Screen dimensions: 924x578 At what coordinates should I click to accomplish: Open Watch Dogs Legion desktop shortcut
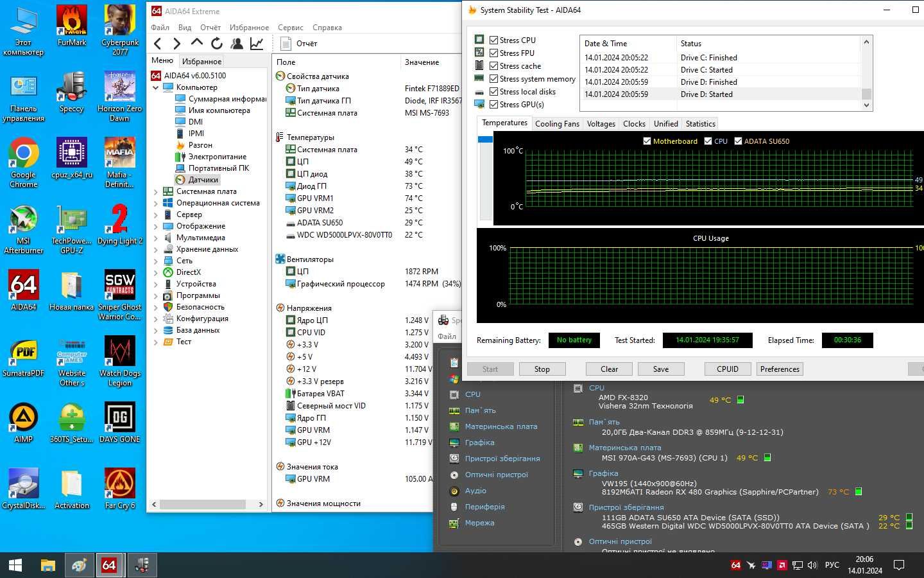(x=120, y=361)
